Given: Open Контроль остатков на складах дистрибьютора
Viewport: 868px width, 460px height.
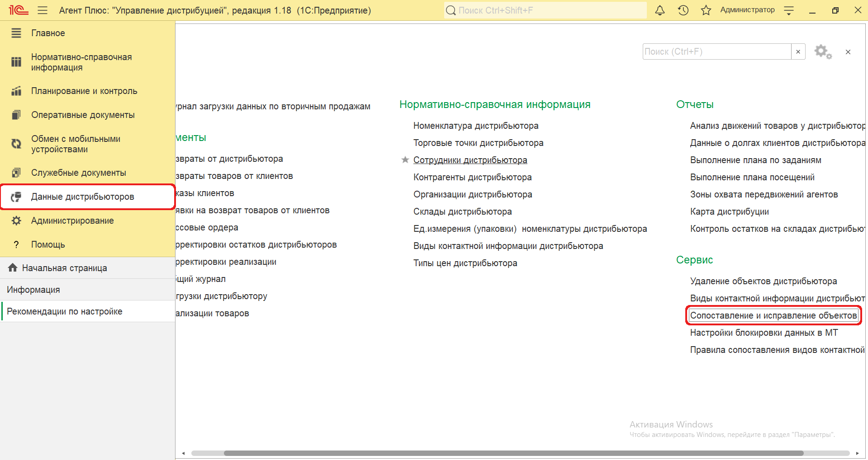Looking at the screenshot, I should [778, 229].
